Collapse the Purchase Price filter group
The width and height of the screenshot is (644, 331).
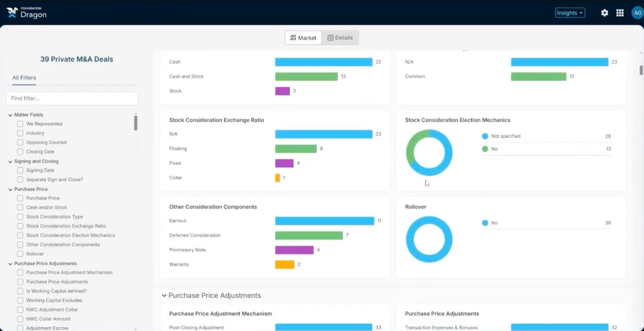coord(10,189)
